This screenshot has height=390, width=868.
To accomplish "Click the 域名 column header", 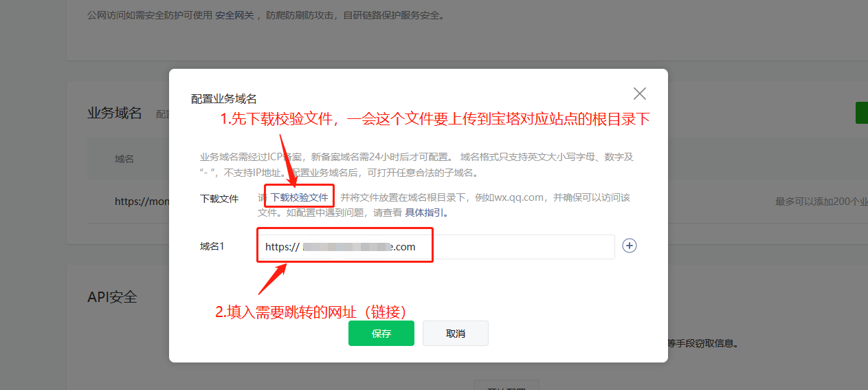I will [124, 159].
